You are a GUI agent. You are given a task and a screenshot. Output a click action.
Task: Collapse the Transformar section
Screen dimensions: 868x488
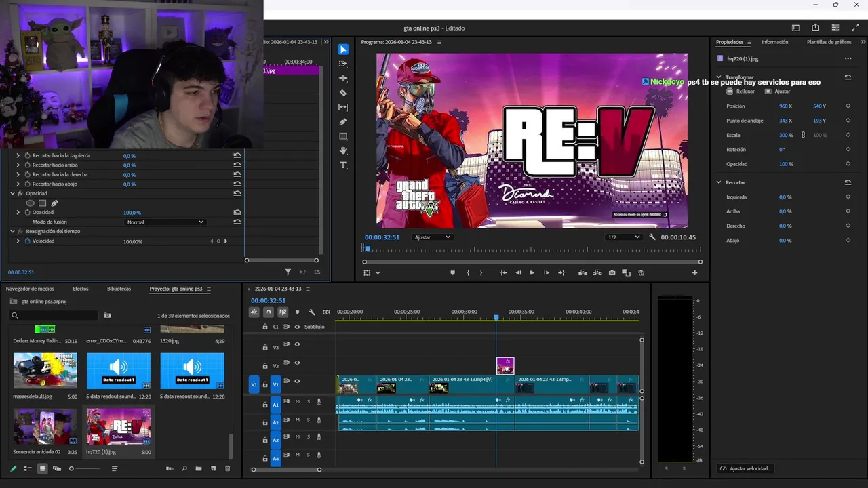click(x=719, y=77)
